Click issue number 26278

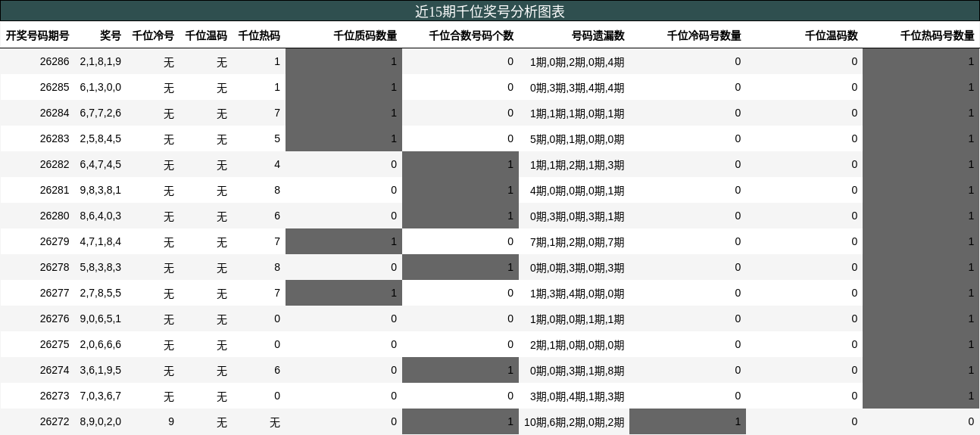(x=55, y=267)
